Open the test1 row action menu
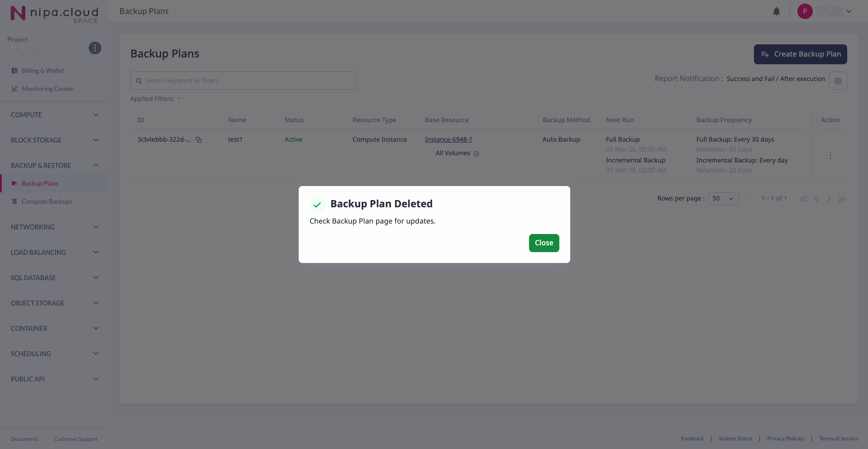This screenshot has height=449, width=868. [x=830, y=156]
